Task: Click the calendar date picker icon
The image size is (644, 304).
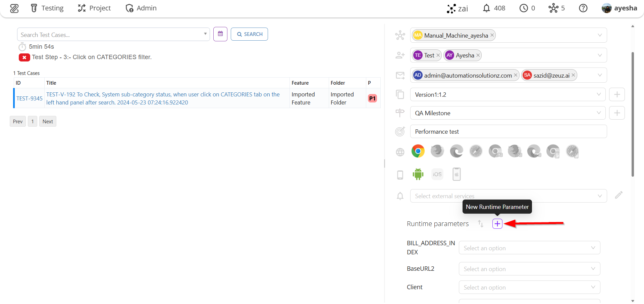Action: point(220,34)
